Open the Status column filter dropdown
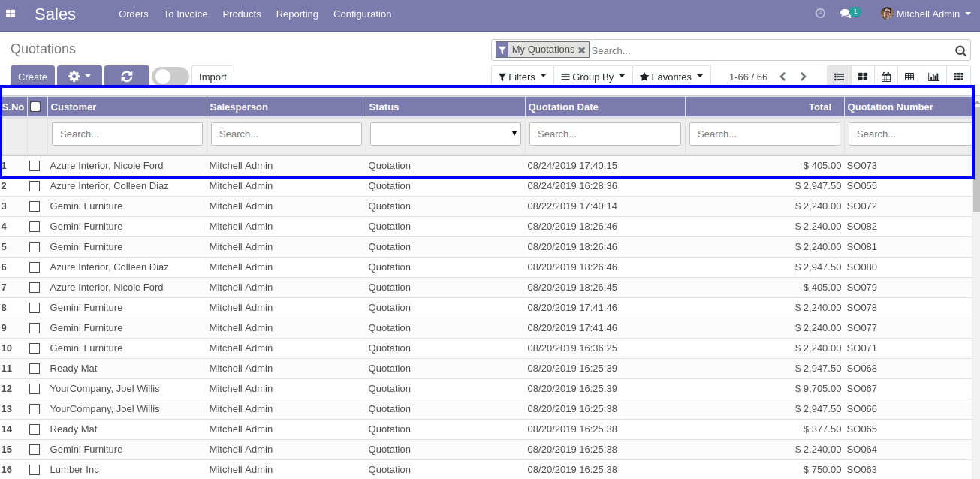This screenshot has height=479, width=980. [445, 134]
